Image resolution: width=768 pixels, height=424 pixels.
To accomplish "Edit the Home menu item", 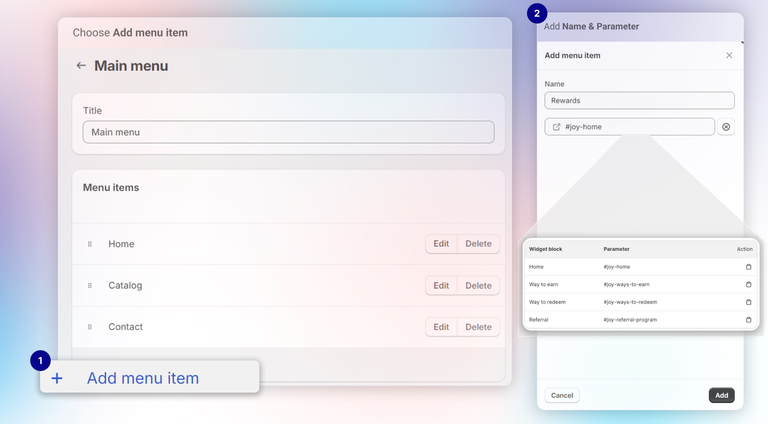I will point(441,244).
